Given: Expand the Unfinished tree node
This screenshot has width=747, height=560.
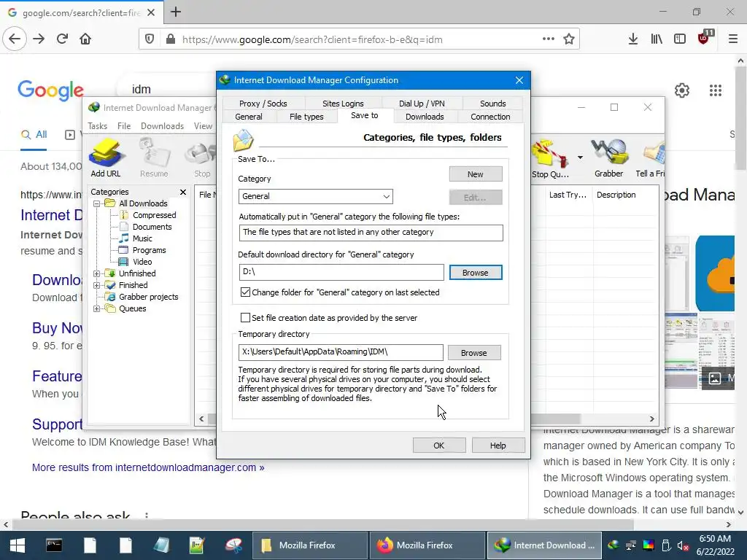Looking at the screenshot, I should click(x=96, y=273).
